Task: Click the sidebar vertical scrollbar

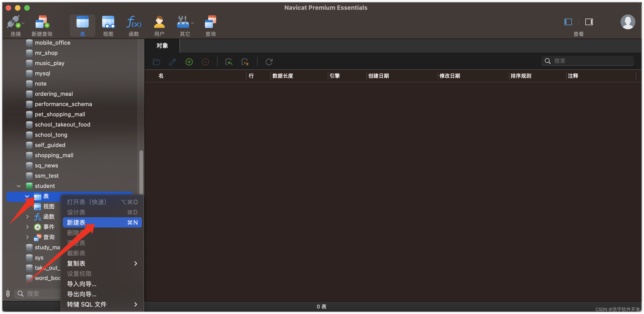Action: pyautogui.click(x=141, y=173)
